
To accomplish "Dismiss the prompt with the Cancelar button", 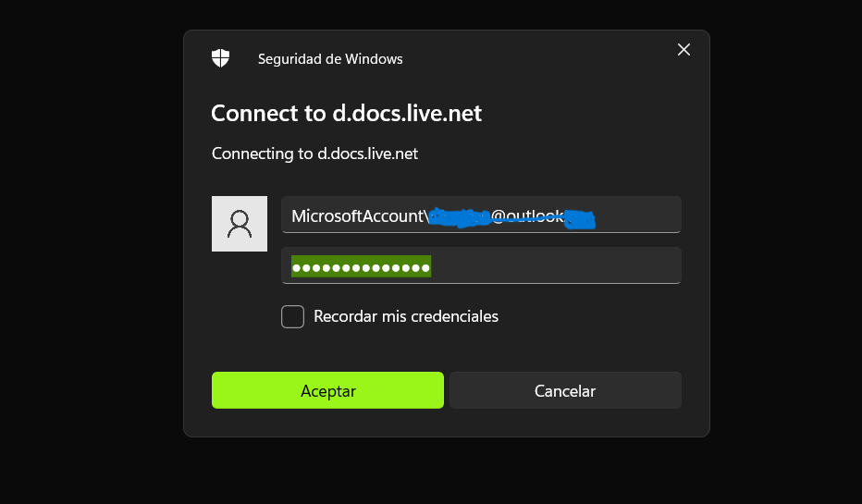I will click(x=565, y=390).
